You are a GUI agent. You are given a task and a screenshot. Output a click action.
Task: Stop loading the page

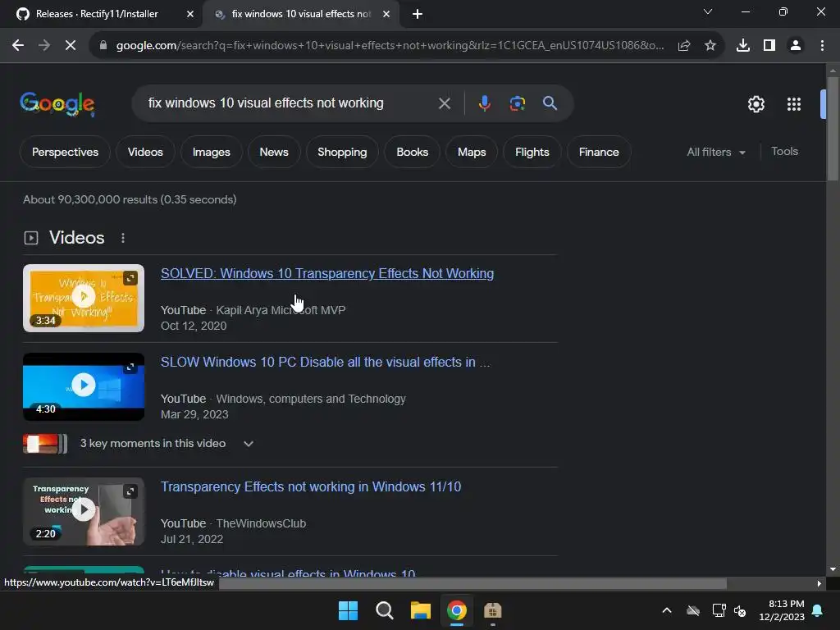(71, 46)
